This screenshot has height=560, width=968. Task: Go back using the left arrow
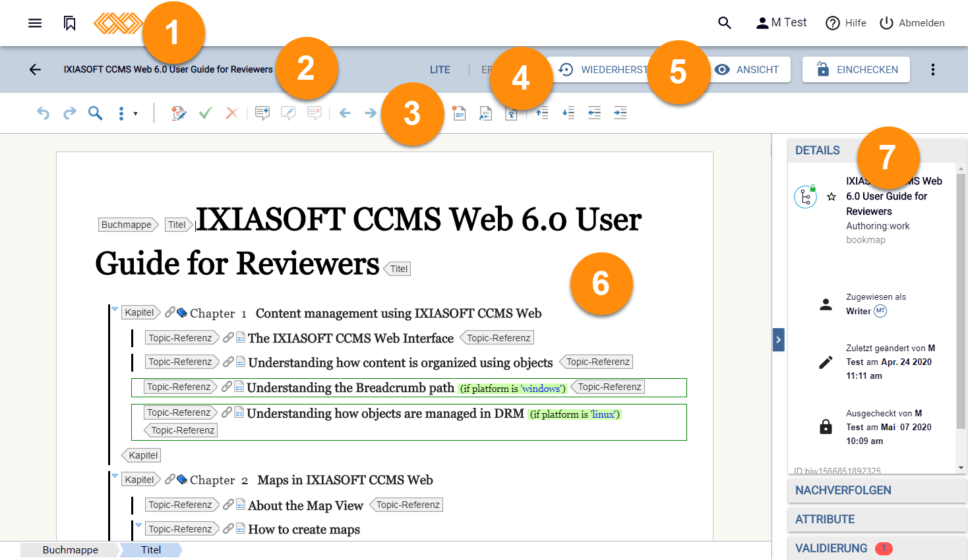pos(35,69)
